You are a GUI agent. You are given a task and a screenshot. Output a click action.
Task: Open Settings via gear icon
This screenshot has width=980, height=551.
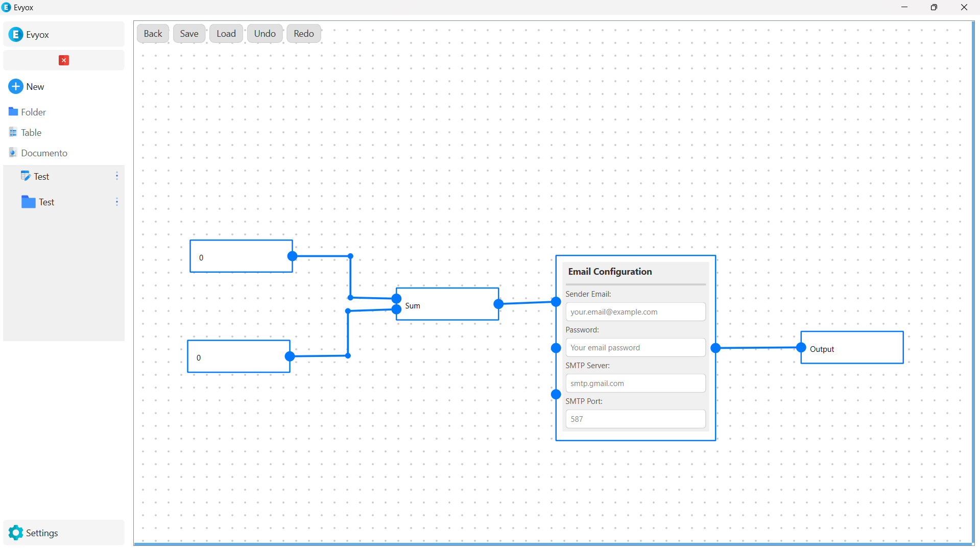[16, 533]
